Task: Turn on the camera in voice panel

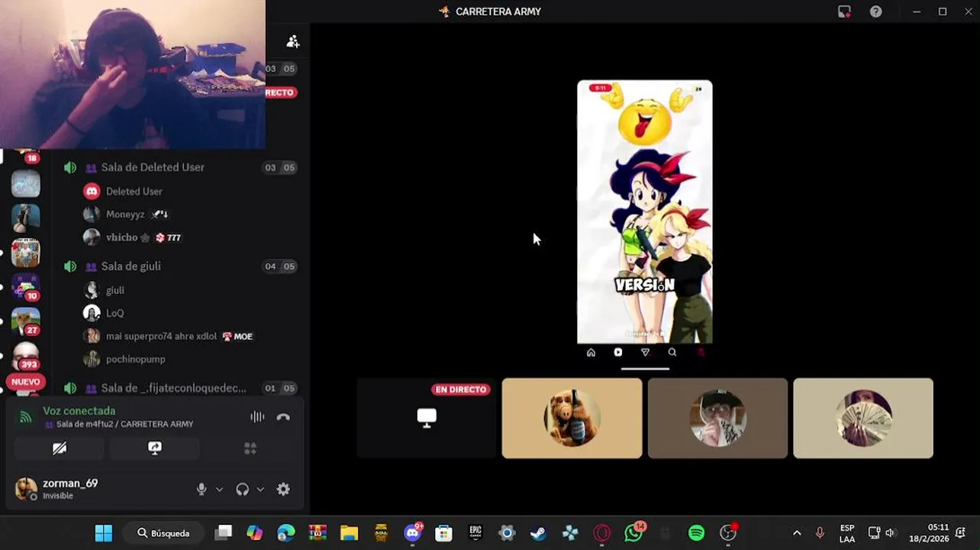Action: [60, 448]
